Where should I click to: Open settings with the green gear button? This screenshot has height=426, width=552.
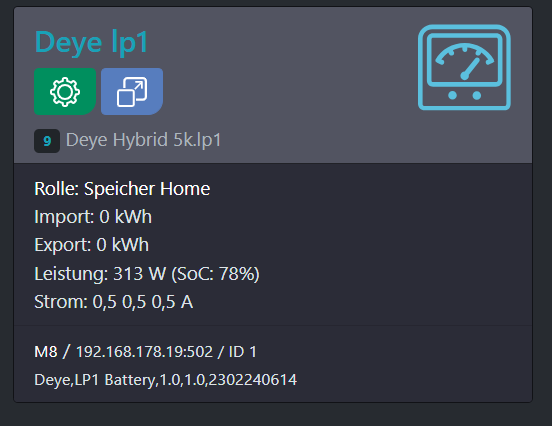click(65, 92)
